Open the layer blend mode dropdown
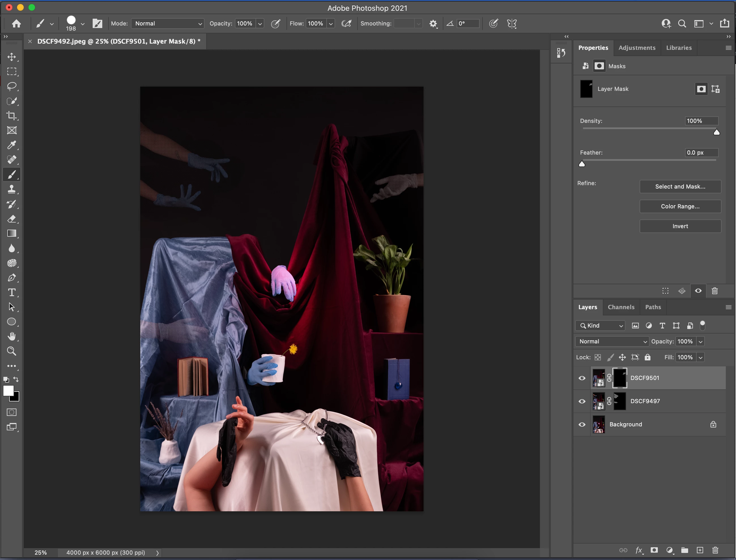736x560 pixels. (612, 341)
